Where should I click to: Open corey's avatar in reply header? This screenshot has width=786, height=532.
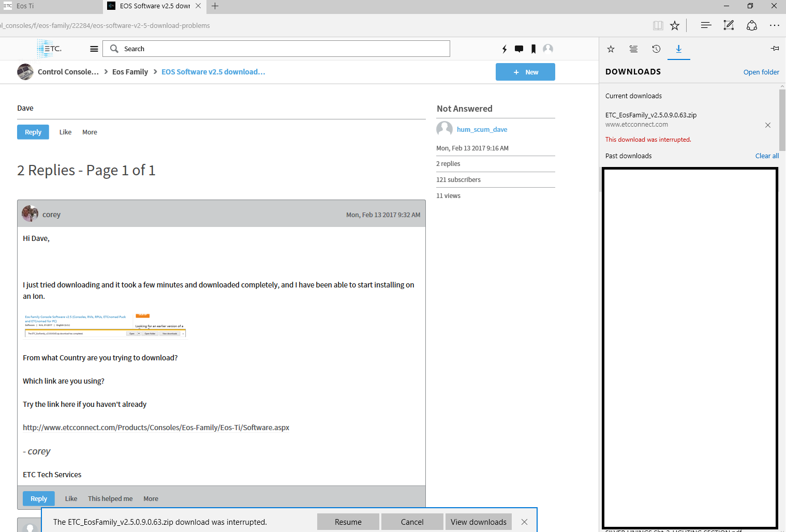point(30,214)
